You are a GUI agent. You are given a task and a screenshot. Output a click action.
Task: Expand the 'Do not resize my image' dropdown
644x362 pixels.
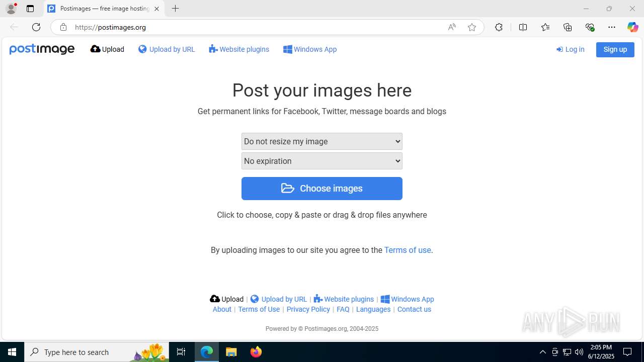click(322, 141)
